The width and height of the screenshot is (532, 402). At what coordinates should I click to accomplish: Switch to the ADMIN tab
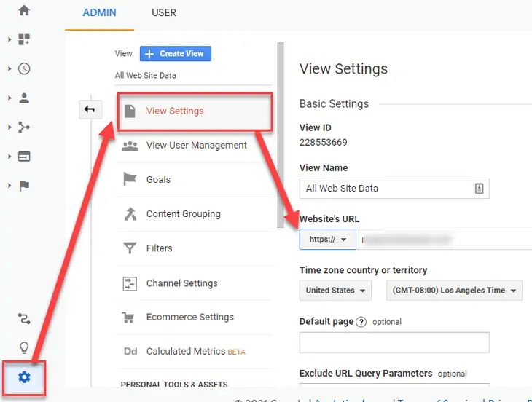99,12
